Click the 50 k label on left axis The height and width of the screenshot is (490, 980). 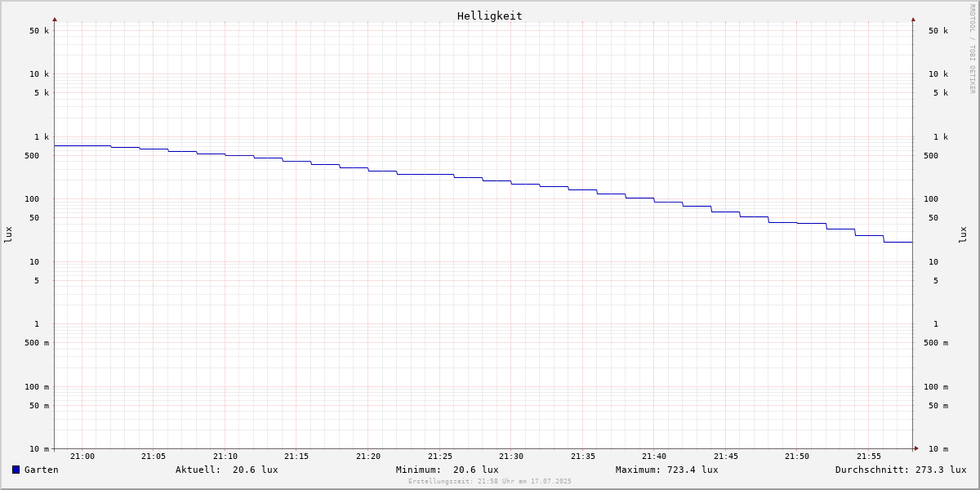click(39, 31)
